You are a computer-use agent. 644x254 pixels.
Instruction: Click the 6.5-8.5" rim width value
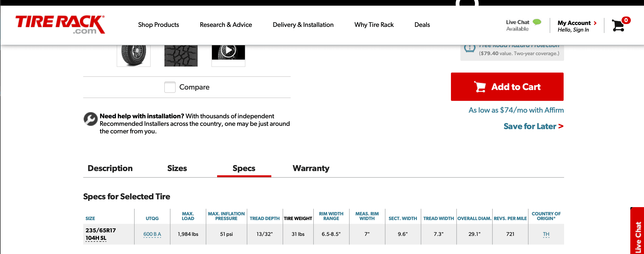tap(331, 234)
